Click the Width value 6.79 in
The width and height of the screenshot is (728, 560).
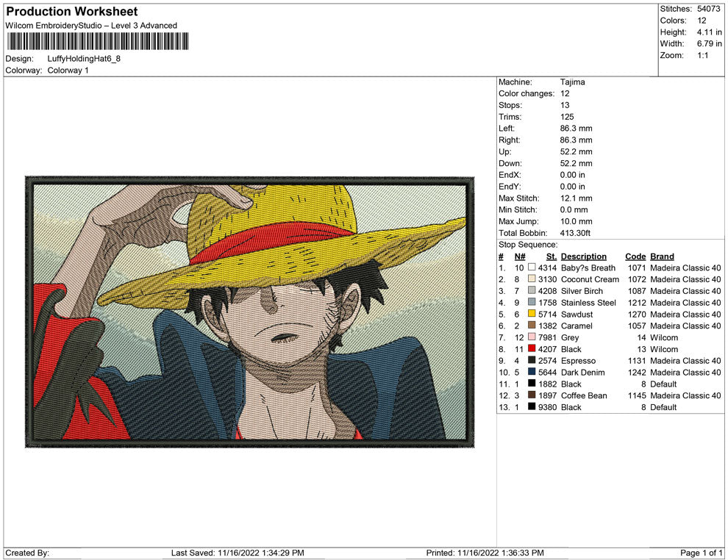click(709, 43)
